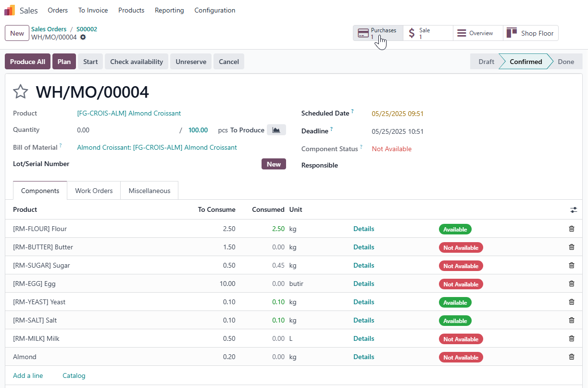The image size is (588, 388).
Task: Click the Produce All button
Action: (x=27, y=62)
